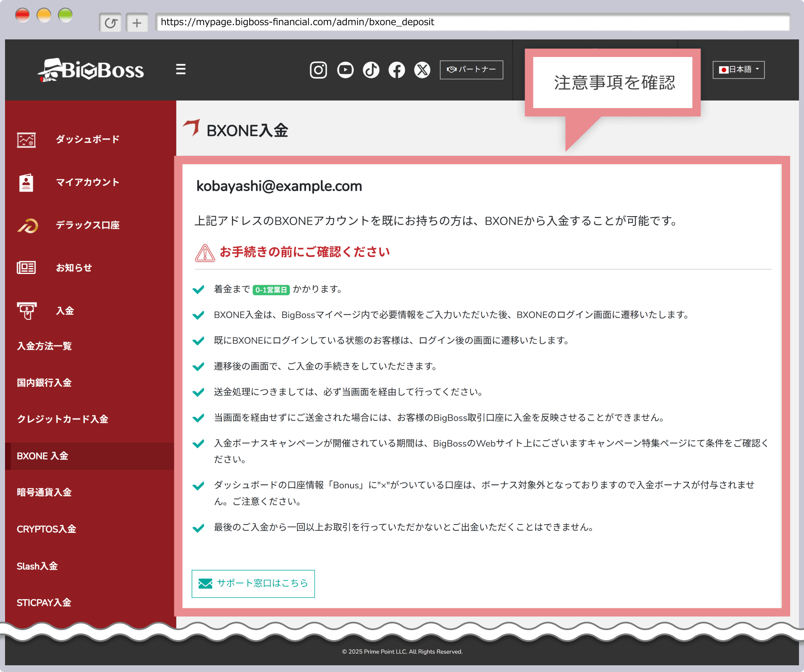Image resolution: width=804 pixels, height=672 pixels.
Task: Click the hamburger menu icon
Action: click(x=180, y=69)
